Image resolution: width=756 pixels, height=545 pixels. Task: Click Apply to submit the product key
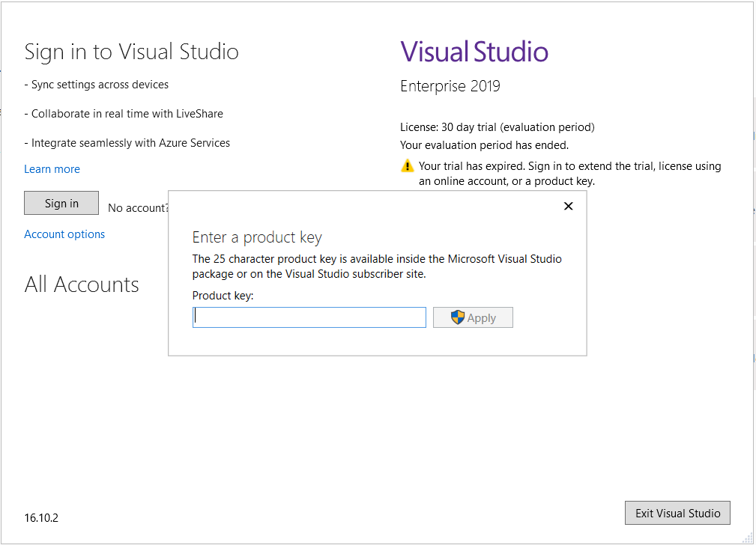(x=473, y=317)
